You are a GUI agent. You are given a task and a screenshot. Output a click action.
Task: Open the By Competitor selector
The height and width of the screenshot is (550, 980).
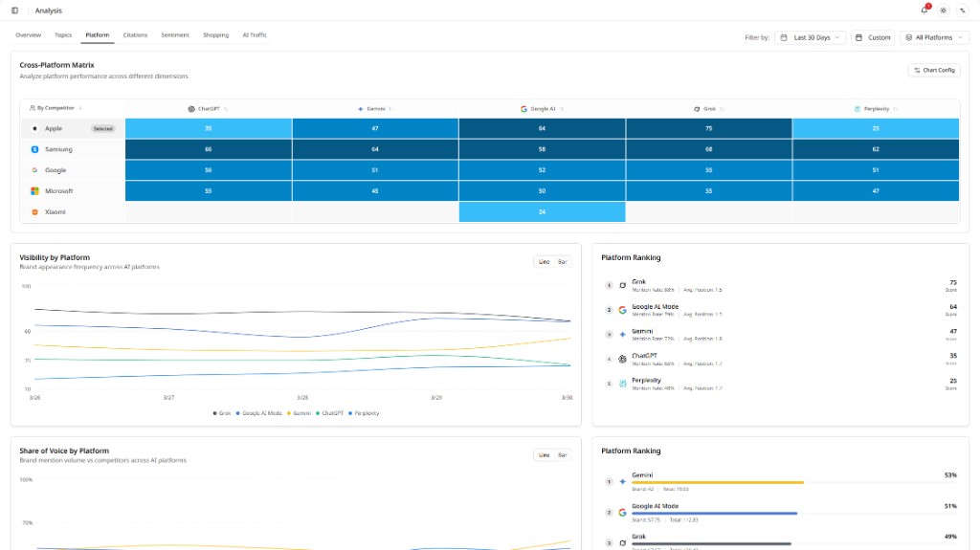tap(56, 108)
